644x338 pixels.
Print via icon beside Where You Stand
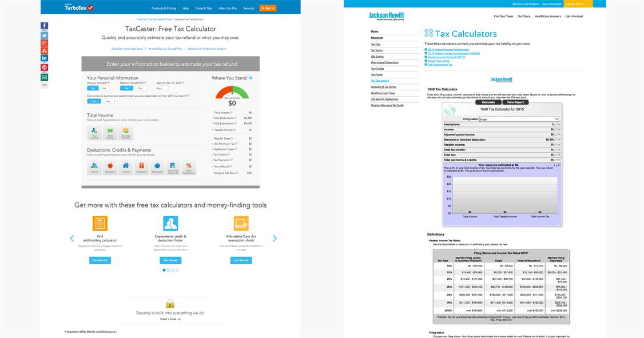pos(251,78)
